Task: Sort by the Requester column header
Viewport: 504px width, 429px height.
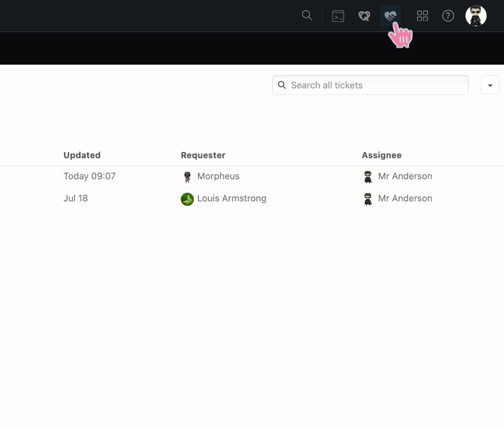Action: [203, 155]
